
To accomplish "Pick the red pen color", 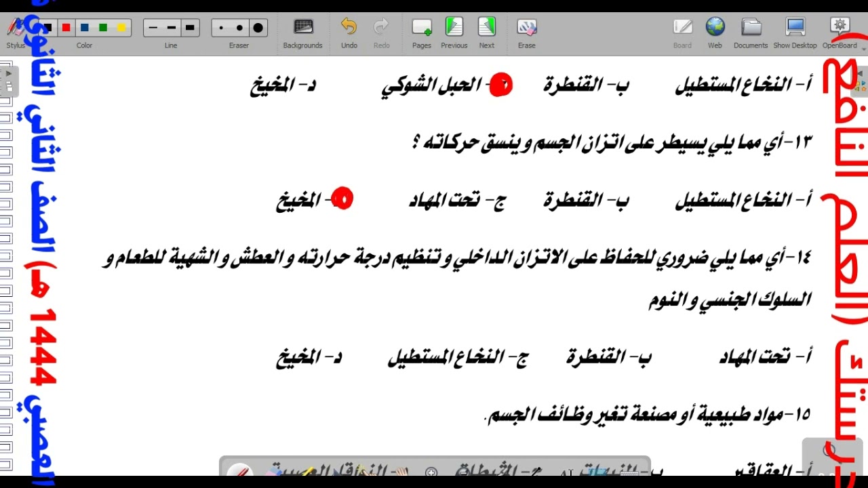I will [66, 28].
